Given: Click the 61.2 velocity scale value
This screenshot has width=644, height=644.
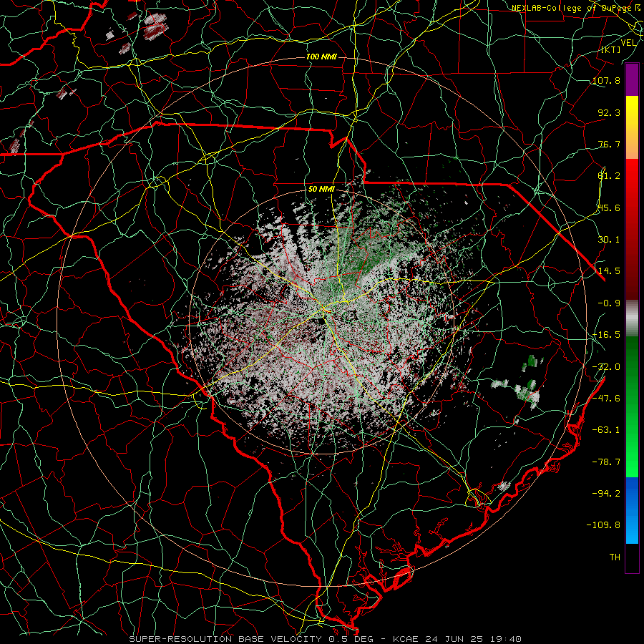Looking at the screenshot, I should [609, 176].
